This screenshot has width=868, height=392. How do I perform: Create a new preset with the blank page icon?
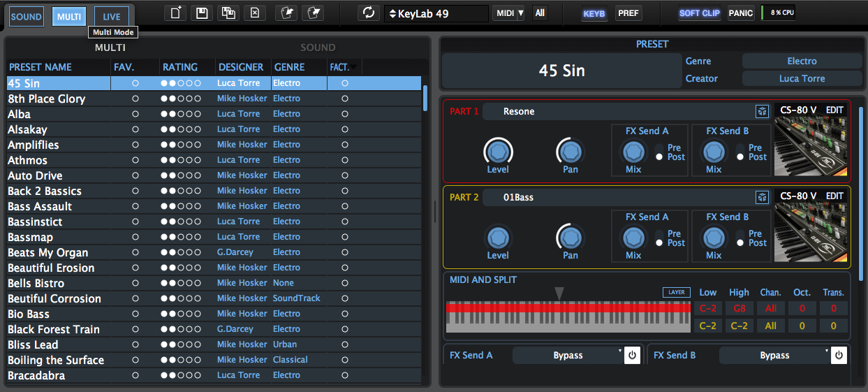point(175,13)
